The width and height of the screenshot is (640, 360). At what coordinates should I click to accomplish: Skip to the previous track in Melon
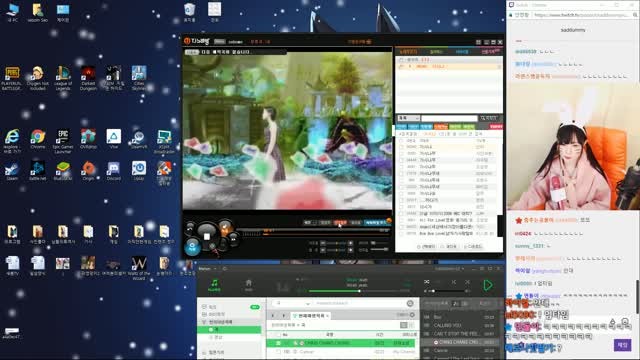click(453, 282)
